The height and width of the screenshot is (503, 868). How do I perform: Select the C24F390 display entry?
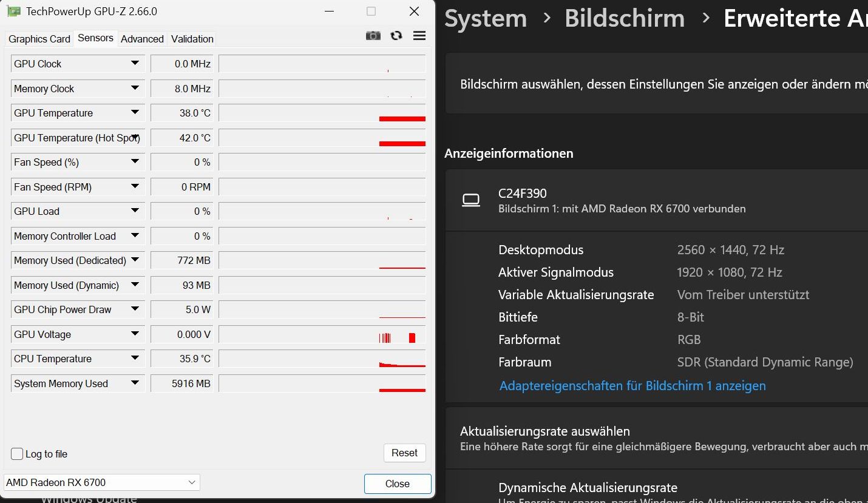(657, 200)
